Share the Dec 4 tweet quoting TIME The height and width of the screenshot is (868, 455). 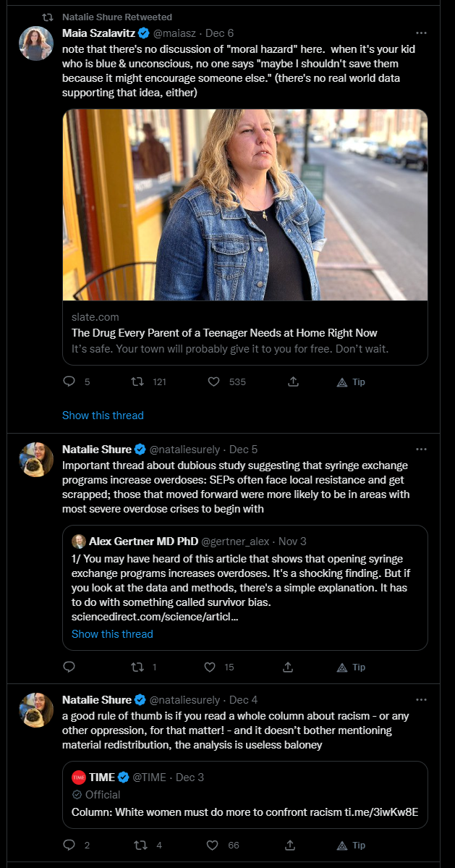[289, 846]
